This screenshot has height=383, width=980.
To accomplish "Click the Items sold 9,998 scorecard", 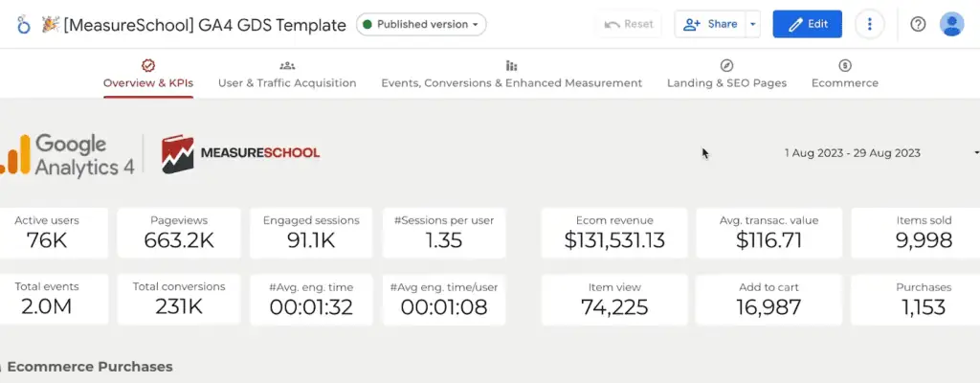I will click(x=916, y=233).
